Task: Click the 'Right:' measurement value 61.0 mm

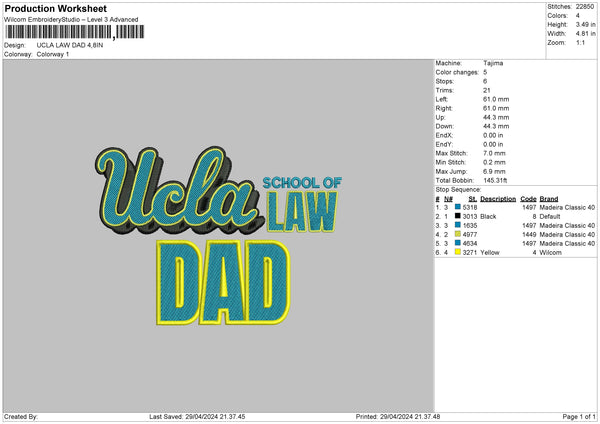Action: click(x=496, y=108)
